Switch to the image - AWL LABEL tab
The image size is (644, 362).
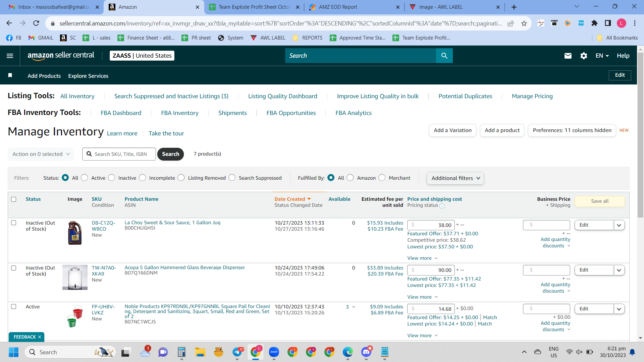[455, 7]
